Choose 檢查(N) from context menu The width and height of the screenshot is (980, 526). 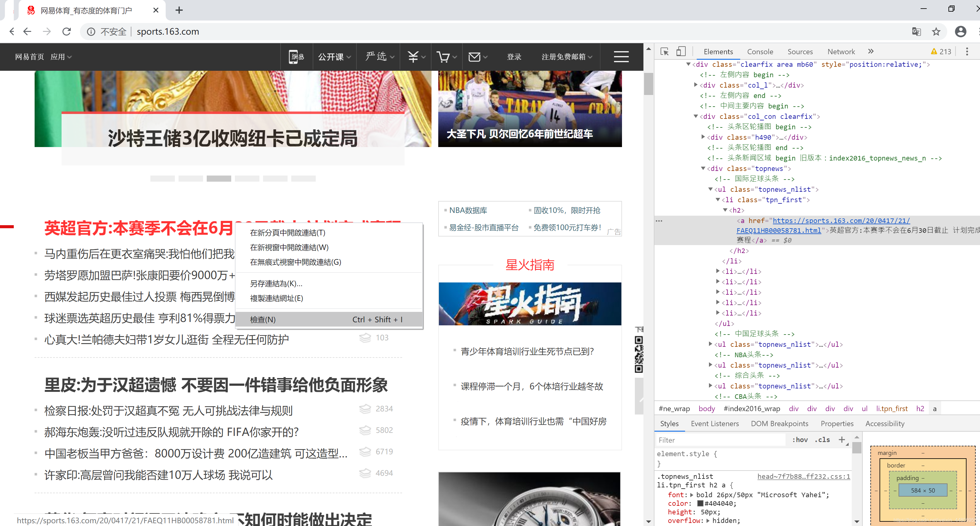coord(329,319)
